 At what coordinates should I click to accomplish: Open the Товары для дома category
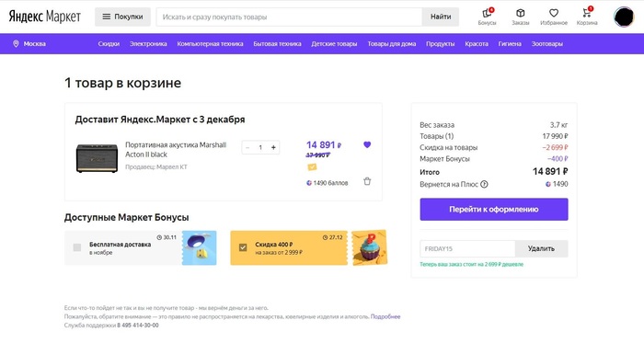(x=392, y=43)
